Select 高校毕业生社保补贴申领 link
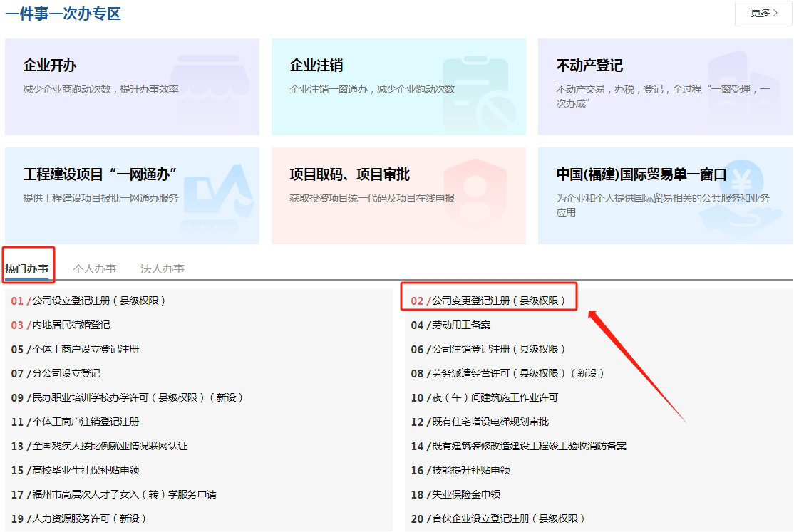This screenshot has width=794, height=532. [86, 470]
